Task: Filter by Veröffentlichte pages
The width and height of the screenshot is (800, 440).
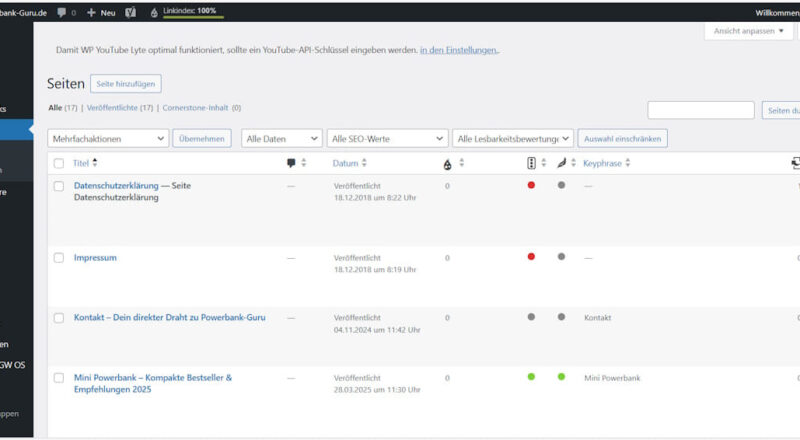Action: [x=120, y=108]
